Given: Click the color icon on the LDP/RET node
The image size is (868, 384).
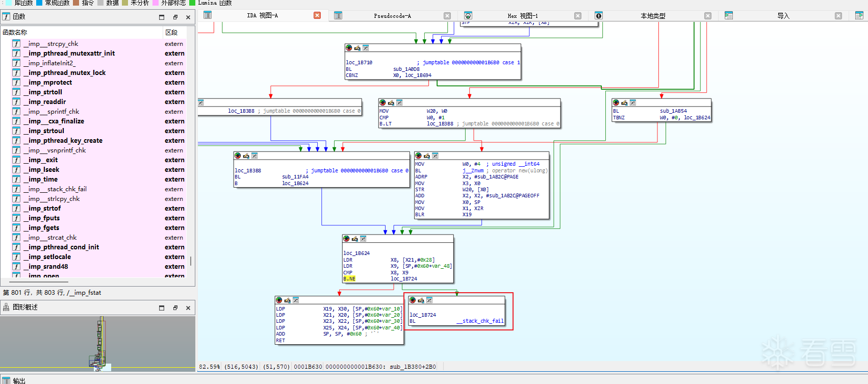Looking at the screenshot, I should pos(279,300).
